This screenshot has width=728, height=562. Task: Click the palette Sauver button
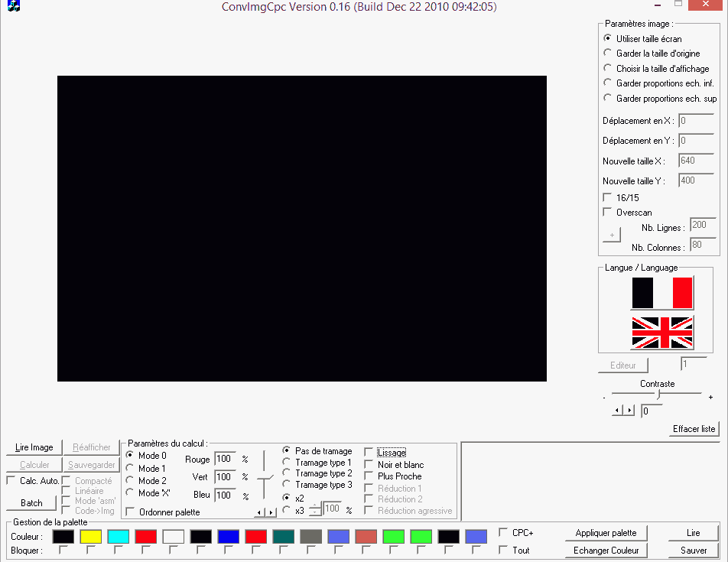coord(694,551)
